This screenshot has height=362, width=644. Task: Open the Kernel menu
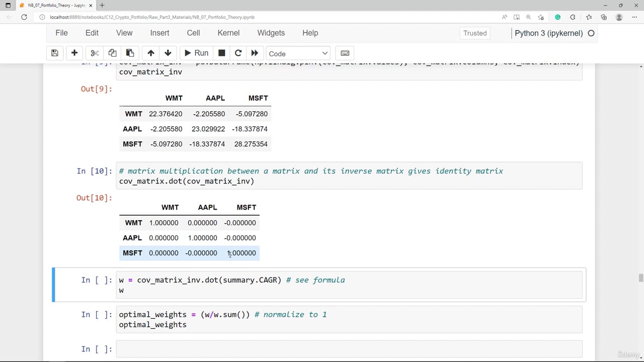pos(228,33)
